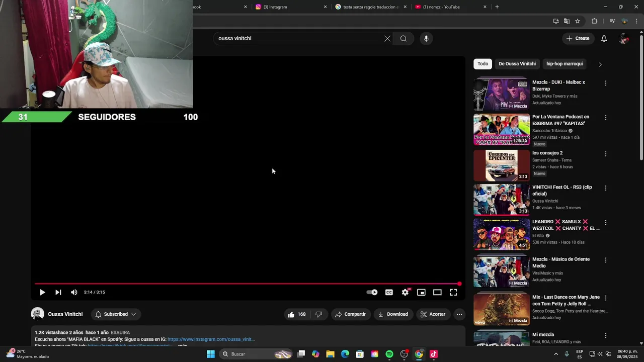This screenshot has width=644, height=362.
Task: Open the VINITCHI Feat OL - RS3 title
Action: click(562, 191)
